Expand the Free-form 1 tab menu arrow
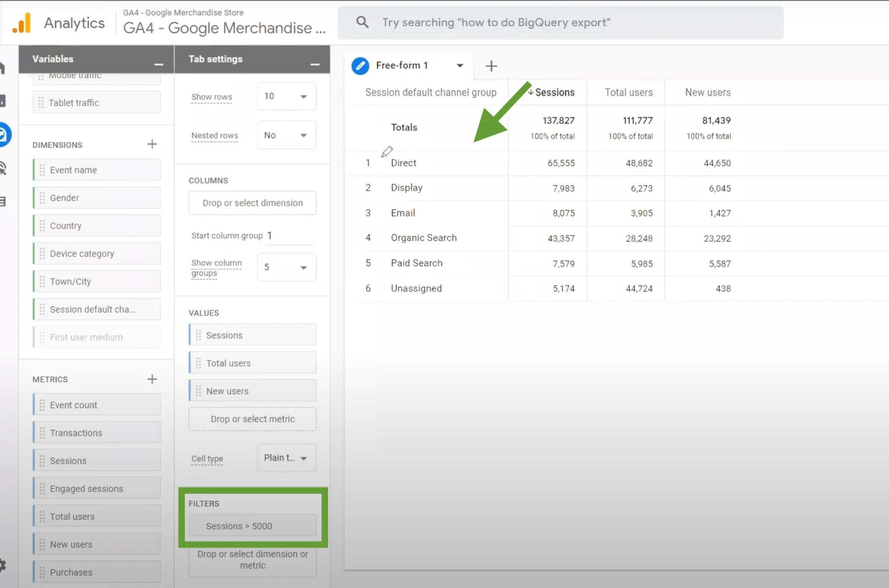 460,65
